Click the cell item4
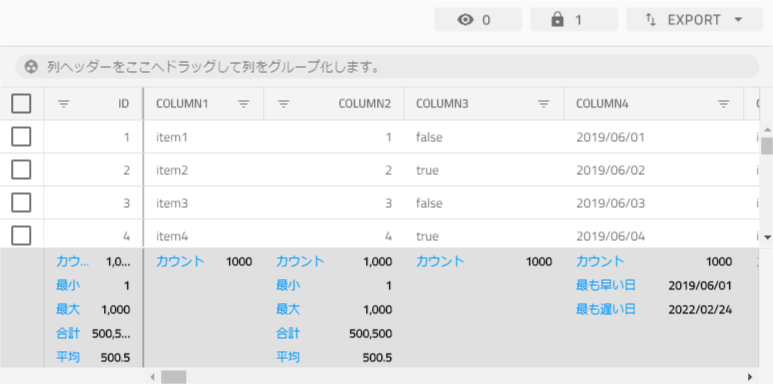This screenshot has height=384, width=773. point(172,236)
